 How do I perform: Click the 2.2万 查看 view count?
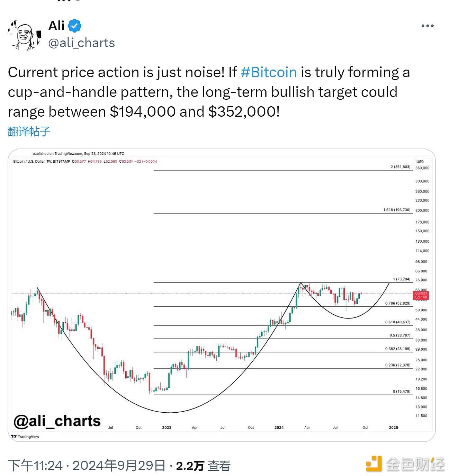[x=203, y=466]
